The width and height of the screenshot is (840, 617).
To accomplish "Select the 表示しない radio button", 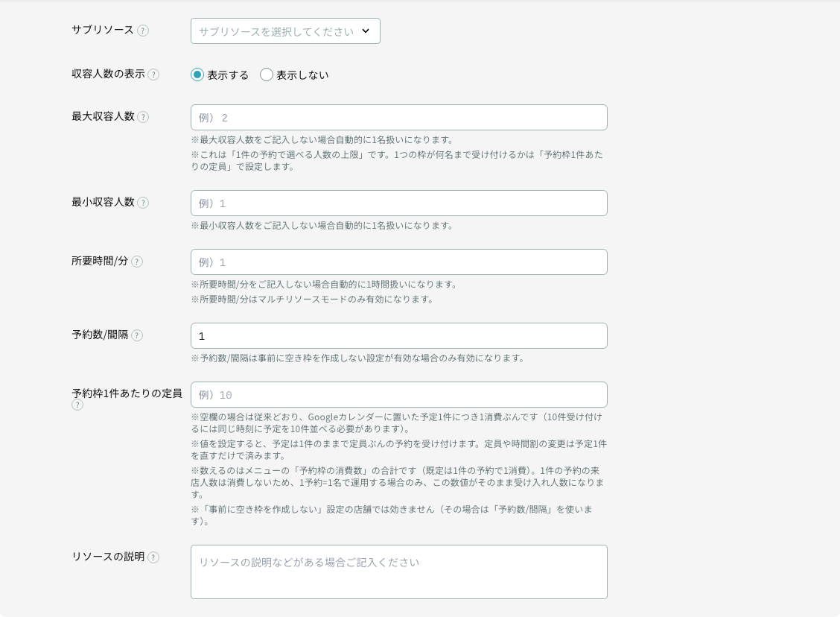I will [x=267, y=75].
